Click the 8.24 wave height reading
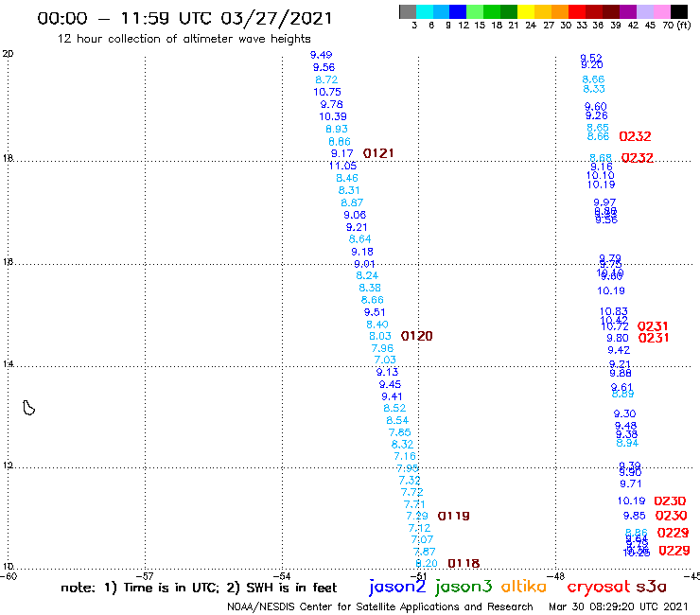The height and width of the screenshot is (615, 700). (x=367, y=275)
